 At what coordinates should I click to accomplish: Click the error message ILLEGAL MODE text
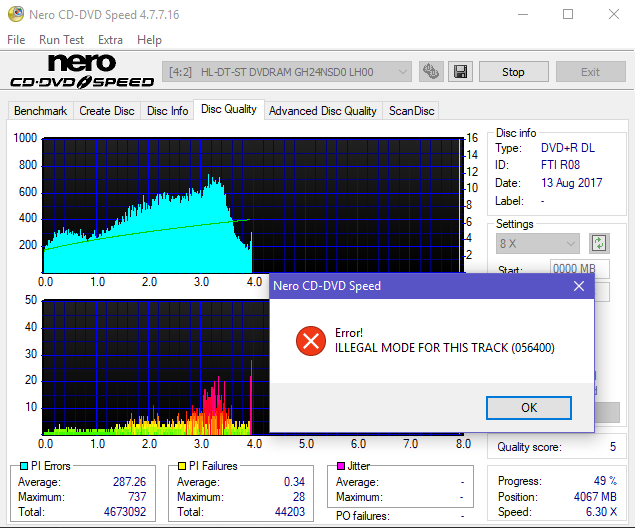[445, 348]
